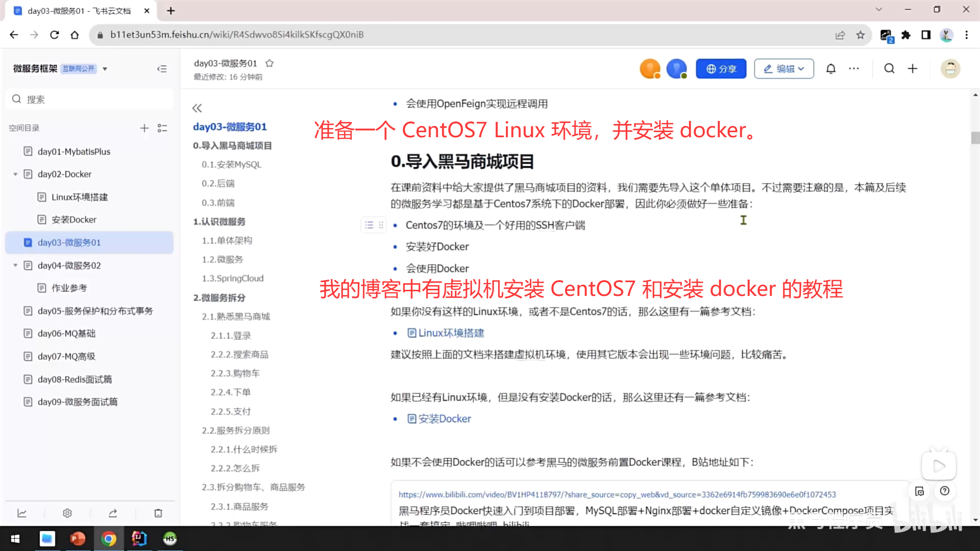
Task: Delete the document using the trash icon
Action: pyautogui.click(x=158, y=513)
